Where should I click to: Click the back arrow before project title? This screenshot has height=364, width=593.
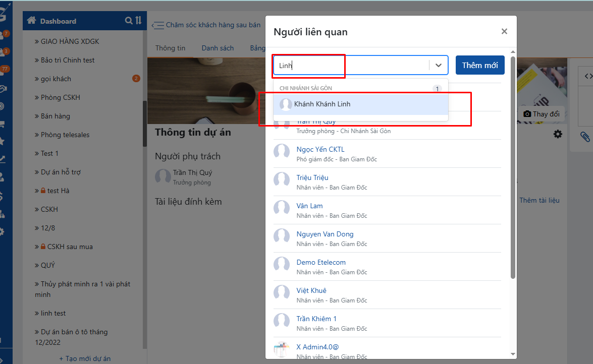click(x=157, y=25)
